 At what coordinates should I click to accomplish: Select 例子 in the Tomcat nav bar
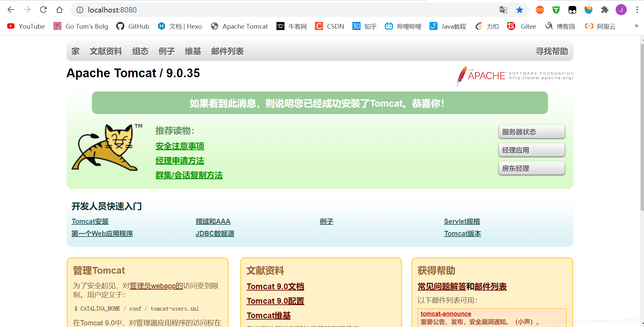[167, 51]
